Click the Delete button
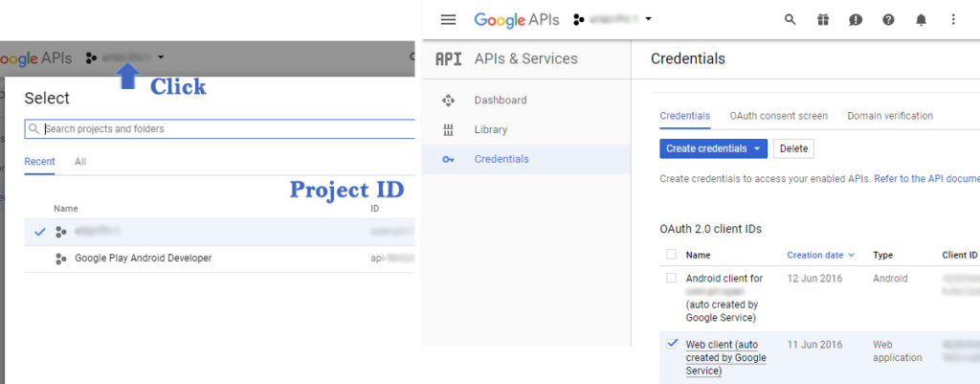The height and width of the screenshot is (384, 980). [x=793, y=148]
